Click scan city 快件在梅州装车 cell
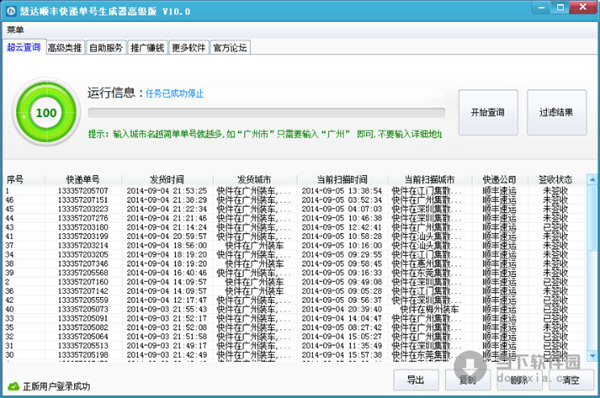The image size is (600, 398). [429, 309]
